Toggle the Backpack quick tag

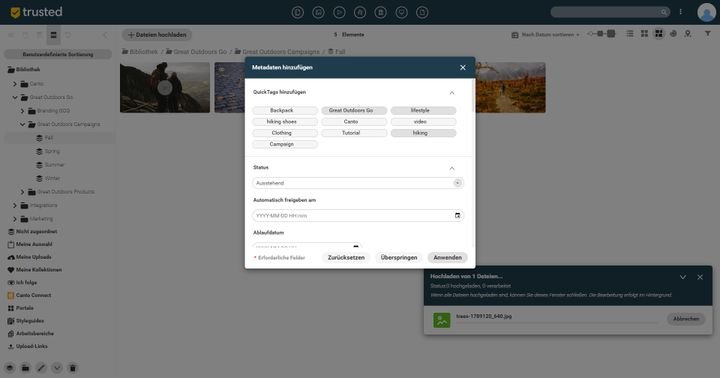point(285,110)
